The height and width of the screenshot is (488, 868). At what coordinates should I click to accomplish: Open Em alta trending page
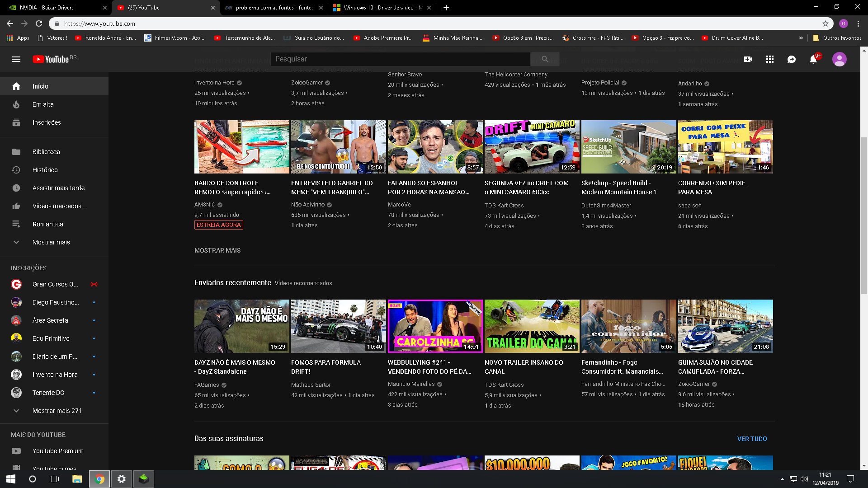coord(54,104)
